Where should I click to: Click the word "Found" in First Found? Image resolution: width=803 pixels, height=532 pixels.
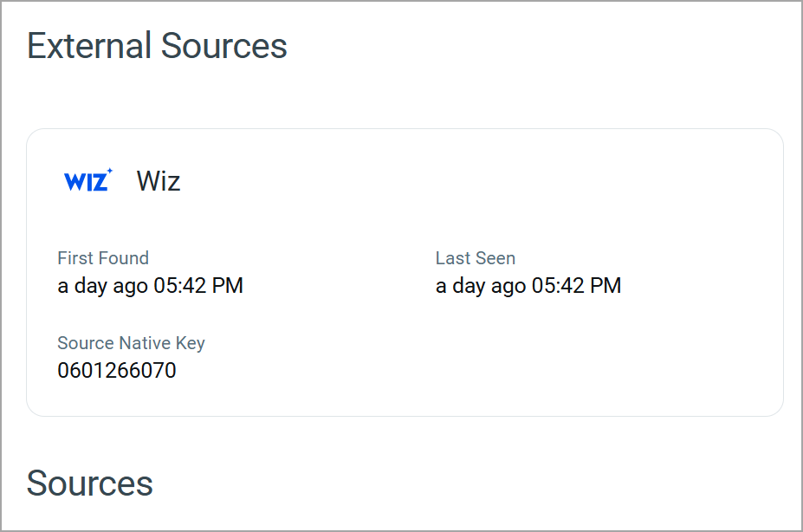click(x=125, y=258)
